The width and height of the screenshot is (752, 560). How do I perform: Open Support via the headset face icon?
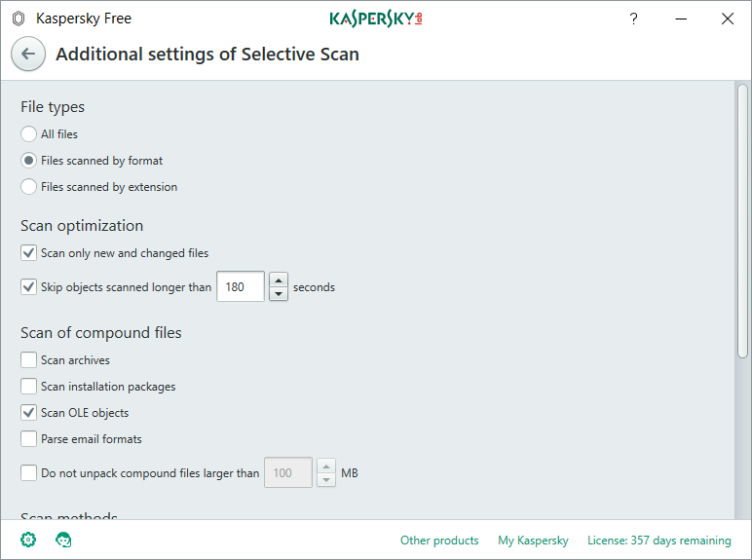(63, 540)
